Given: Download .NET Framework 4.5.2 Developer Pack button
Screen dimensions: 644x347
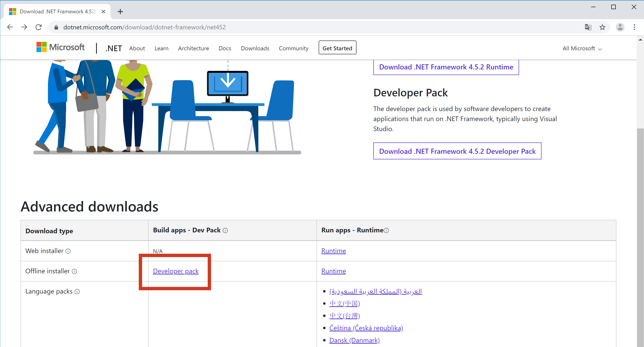Looking at the screenshot, I should [x=457, y=151].
